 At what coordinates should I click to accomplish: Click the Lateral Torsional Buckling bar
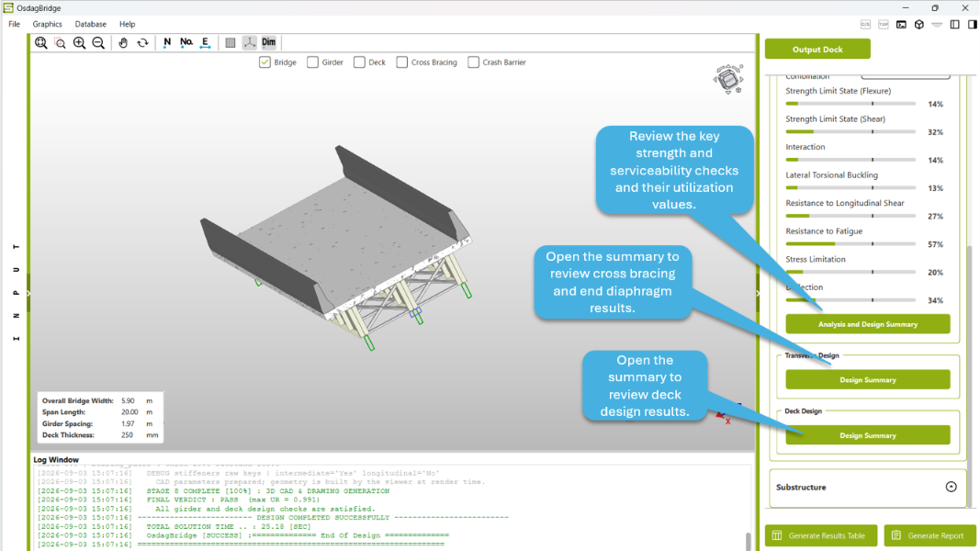pyautogui.click(x=850, y=187)
